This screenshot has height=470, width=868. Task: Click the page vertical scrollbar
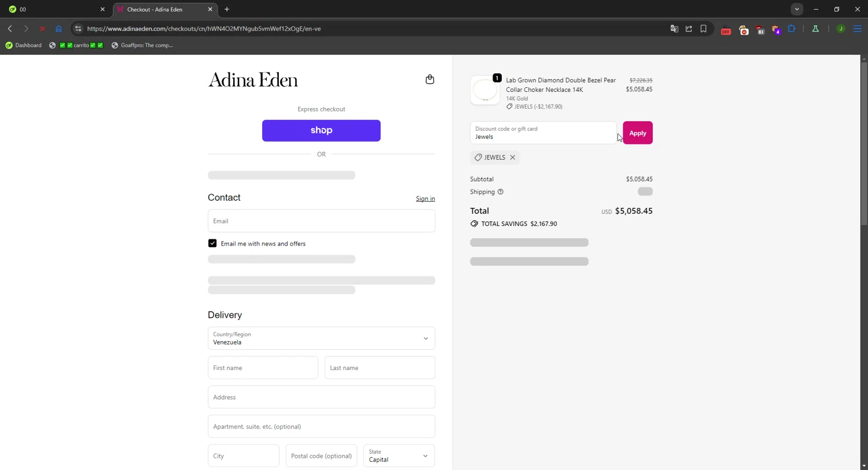(x=863, y=145)
